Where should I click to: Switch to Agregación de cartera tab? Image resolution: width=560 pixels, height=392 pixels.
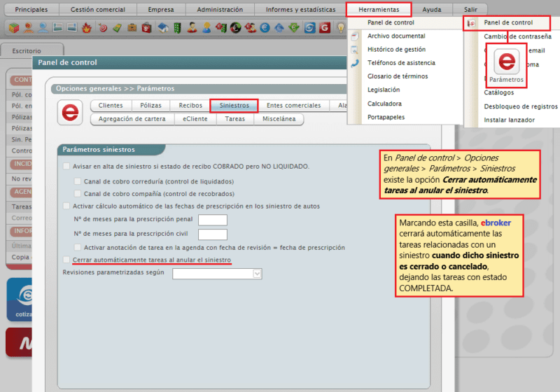(x=132, y=119)
